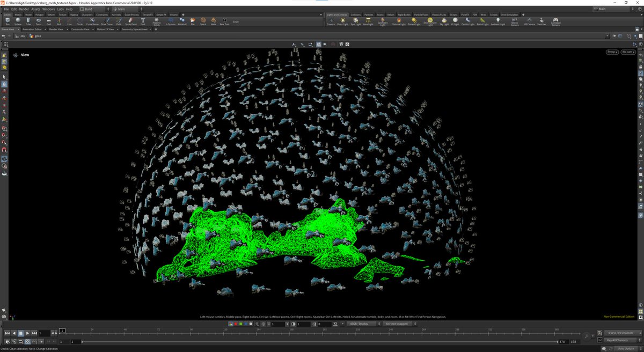Add a Point Light
The image size is (644, 352).
click(343, 21)
